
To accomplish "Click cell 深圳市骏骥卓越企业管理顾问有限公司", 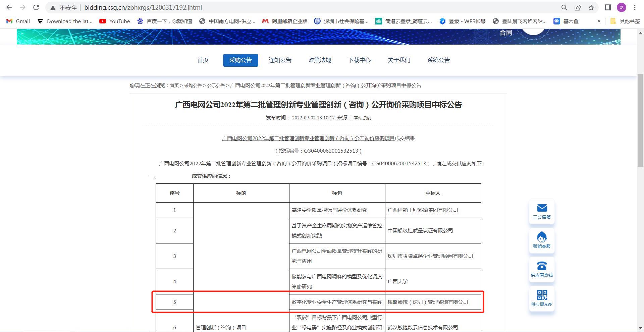I will (433, 256).
